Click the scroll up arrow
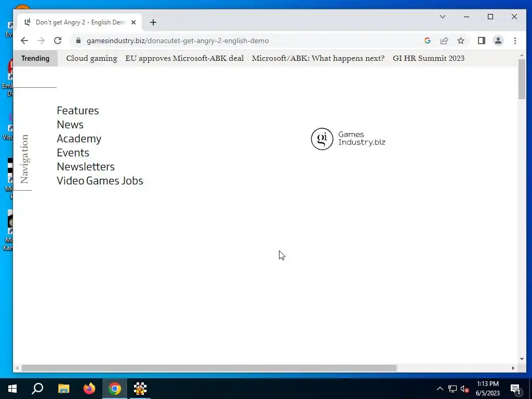Screen dimensions: 532x399 522,55
